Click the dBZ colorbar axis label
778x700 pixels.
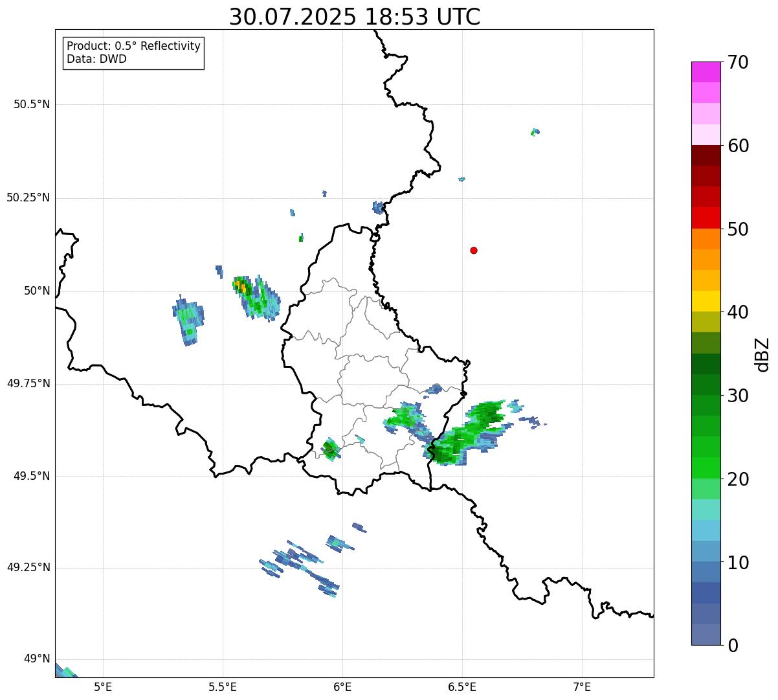(762, 354)
